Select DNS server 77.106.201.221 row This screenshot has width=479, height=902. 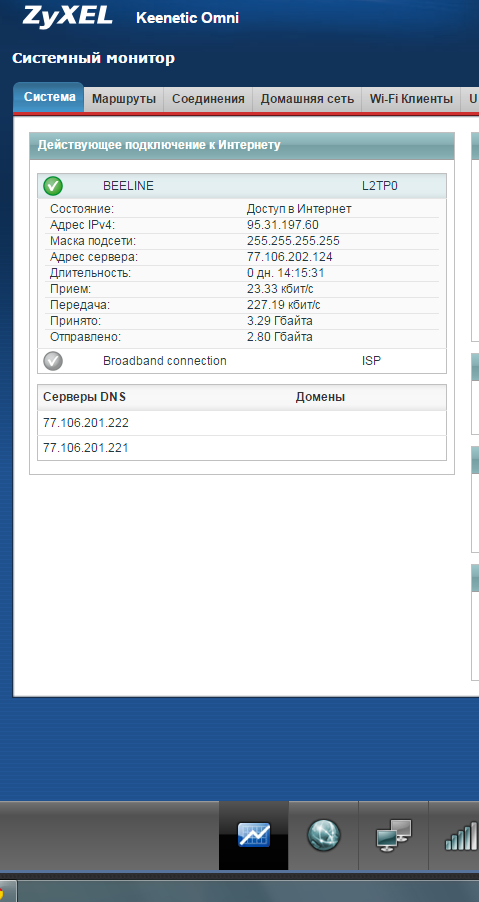tap(242, 448)
